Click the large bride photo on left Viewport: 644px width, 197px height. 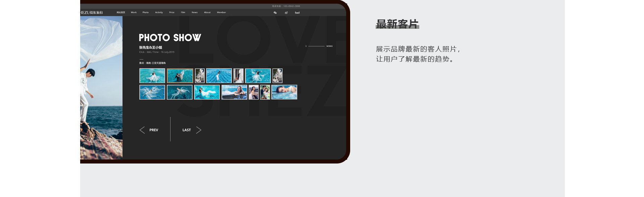(x=101, y=87)
